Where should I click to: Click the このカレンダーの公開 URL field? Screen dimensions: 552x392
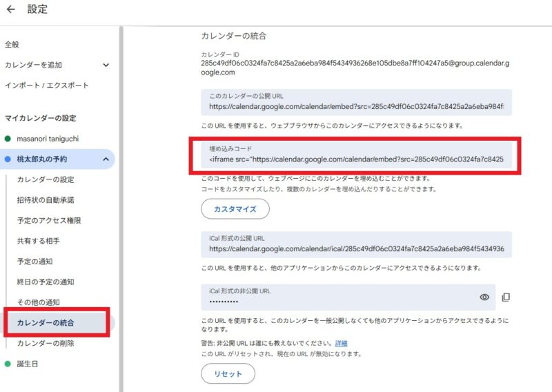tap(356, 107)
